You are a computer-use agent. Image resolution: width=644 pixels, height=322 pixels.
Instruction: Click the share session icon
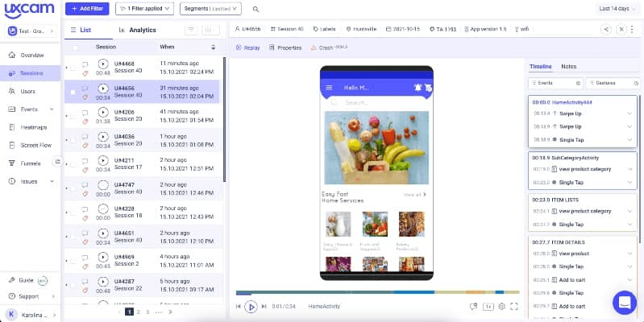pos(606,29)
